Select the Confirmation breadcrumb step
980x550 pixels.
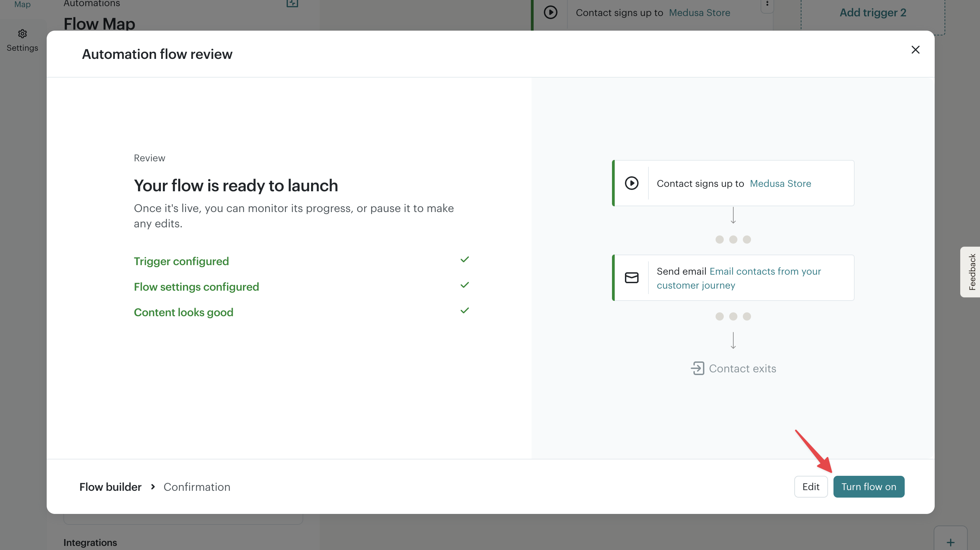(x=197, y=487)
